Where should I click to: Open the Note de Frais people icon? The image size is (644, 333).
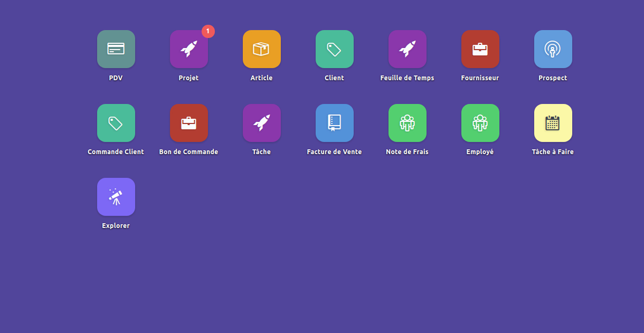(x=408, y=123)
